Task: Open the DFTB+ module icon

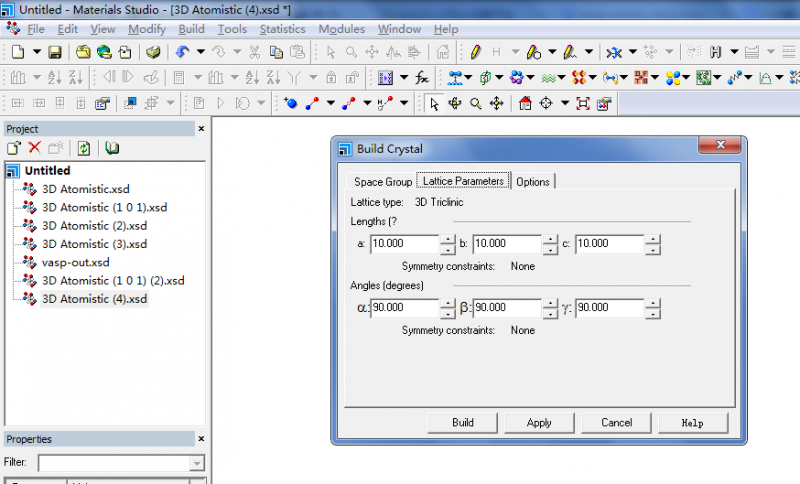Action: [x=641, y=78]
